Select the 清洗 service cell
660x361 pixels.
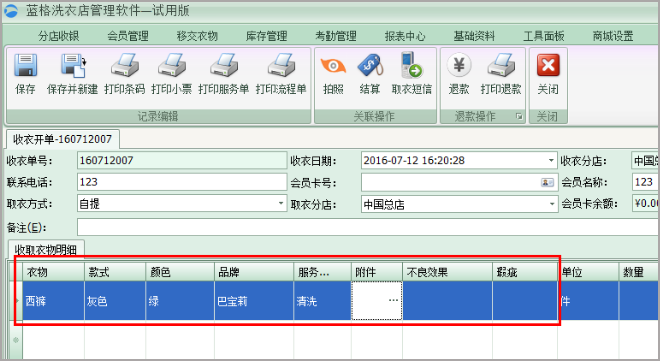click(323, 301)
